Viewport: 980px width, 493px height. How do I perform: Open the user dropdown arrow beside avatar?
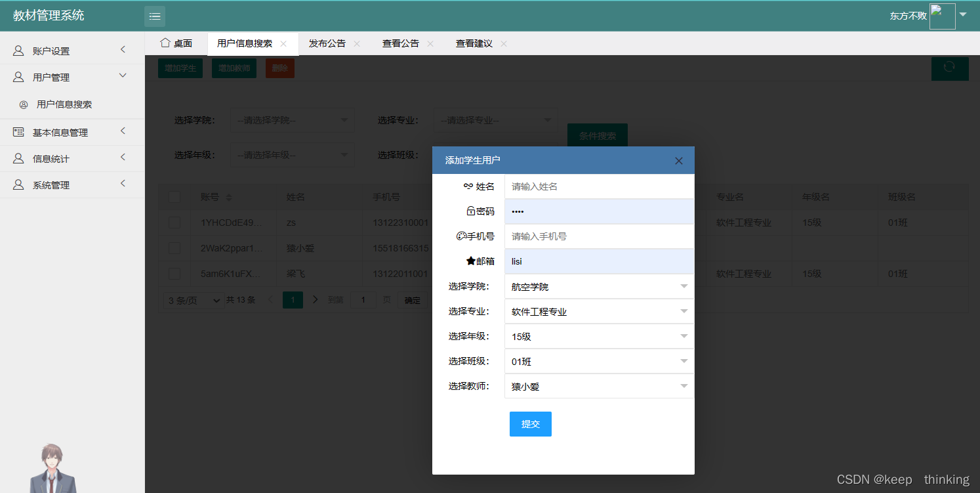[x=963, y=14]
